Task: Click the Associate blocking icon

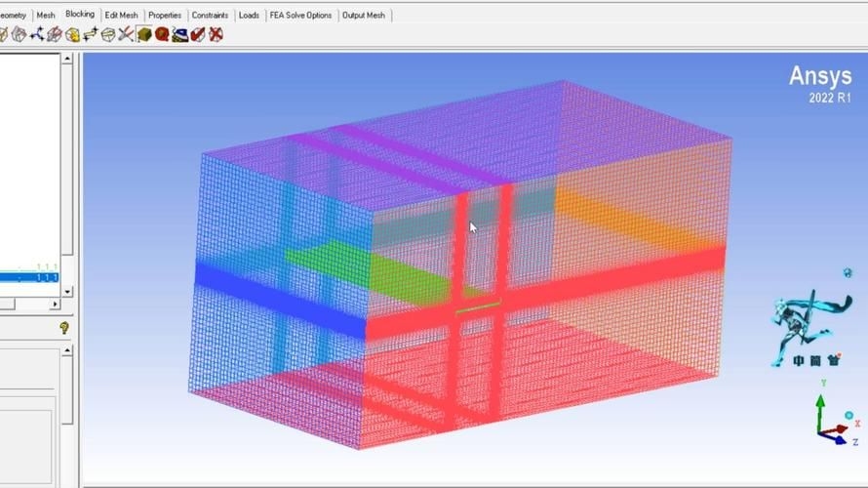Action: pyautogui.click(x=72, y=35)
